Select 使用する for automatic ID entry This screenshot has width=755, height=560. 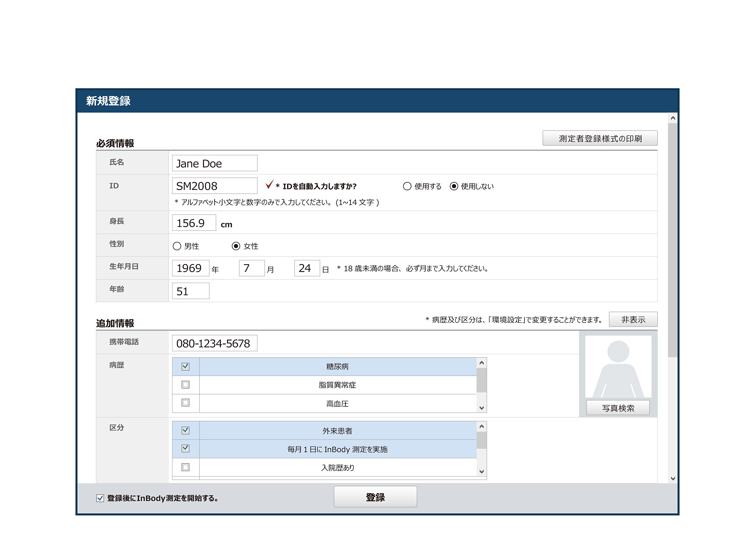407,186
